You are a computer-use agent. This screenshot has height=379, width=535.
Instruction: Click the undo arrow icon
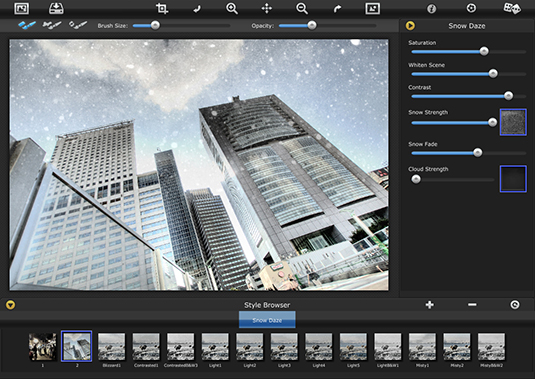(197, 9)
